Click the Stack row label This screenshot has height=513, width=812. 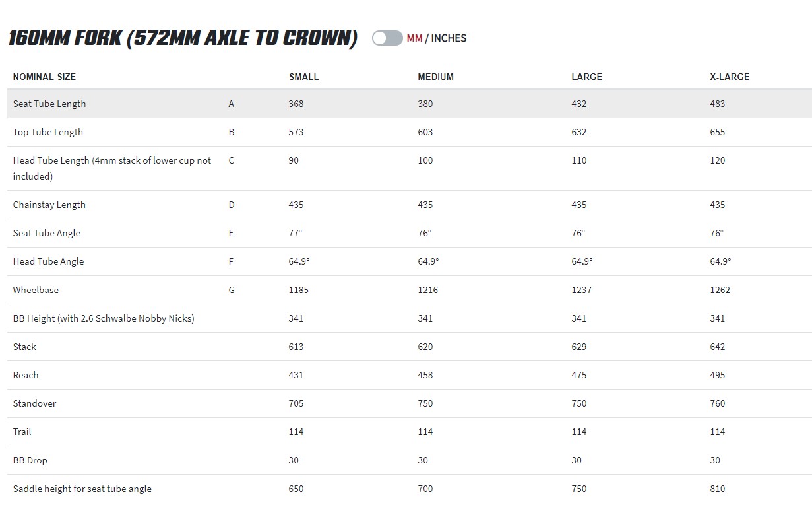tap(24, 347)
